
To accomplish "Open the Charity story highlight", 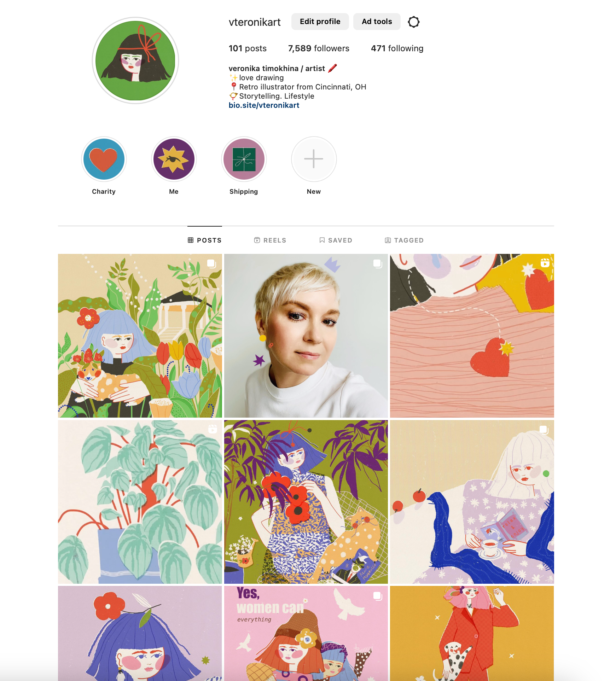I will pyautogui.click(x=104, y=159).
